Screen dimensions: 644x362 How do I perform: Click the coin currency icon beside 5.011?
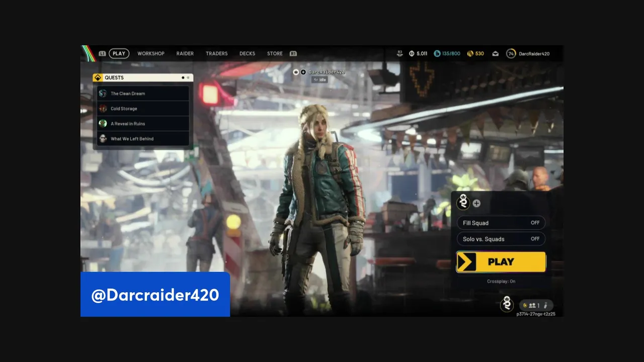(412, 53)
